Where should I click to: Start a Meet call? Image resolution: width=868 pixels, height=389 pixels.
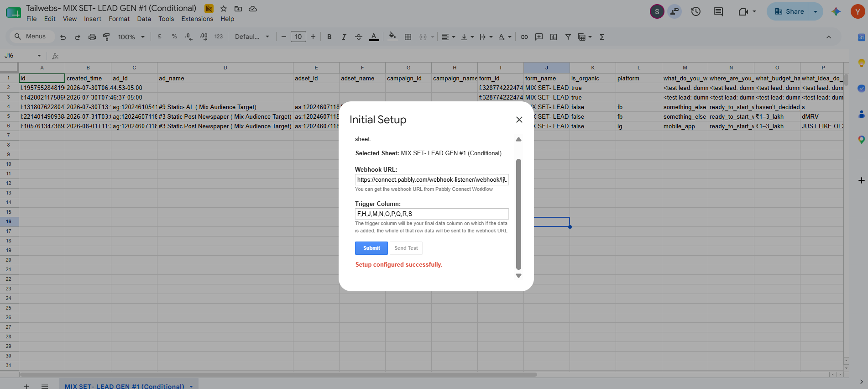743,11
